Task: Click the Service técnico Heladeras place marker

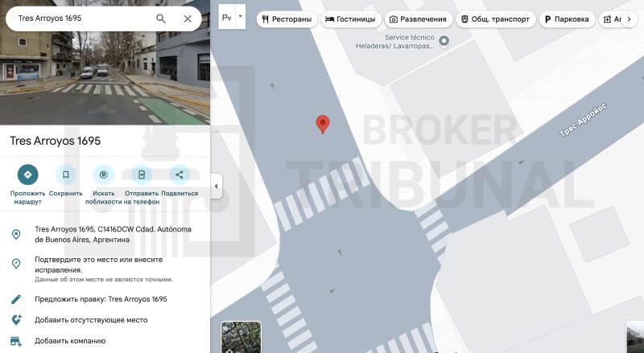Action: (x=444, y=41)
